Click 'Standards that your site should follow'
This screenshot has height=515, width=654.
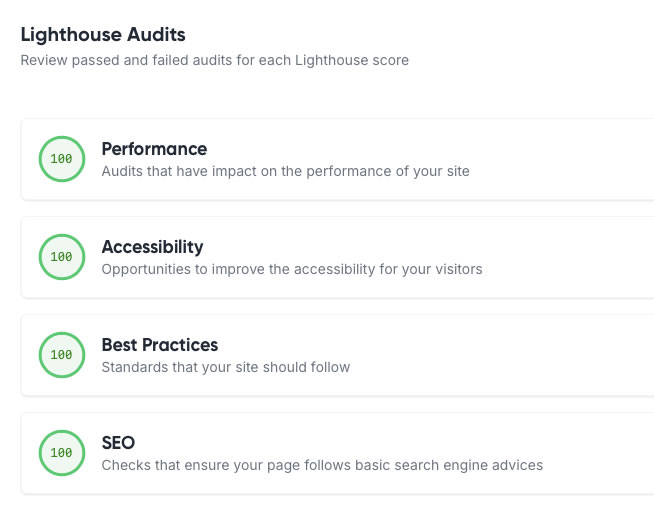pos(226,367)
